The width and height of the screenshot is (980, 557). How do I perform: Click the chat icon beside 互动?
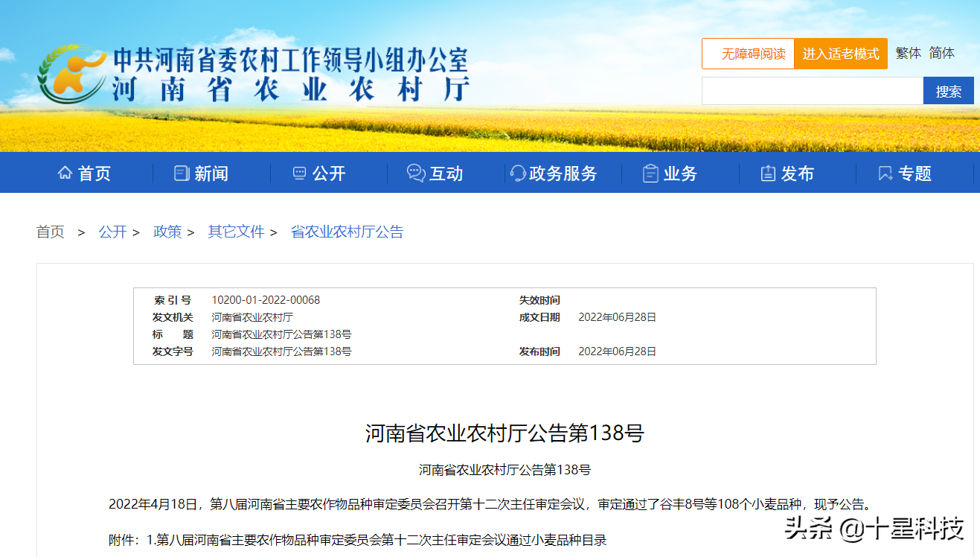414,173
